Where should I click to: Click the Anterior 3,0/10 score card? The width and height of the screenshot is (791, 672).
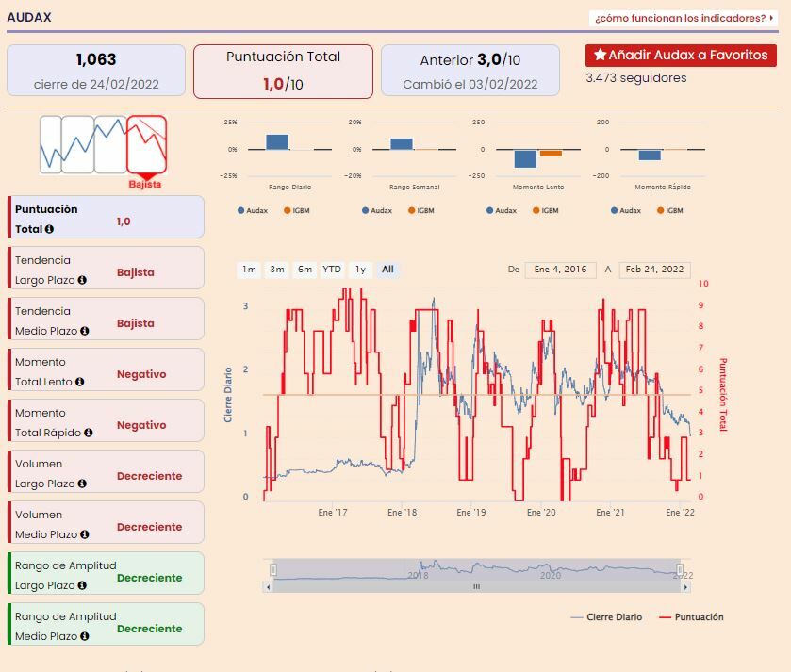click(470, 71)
